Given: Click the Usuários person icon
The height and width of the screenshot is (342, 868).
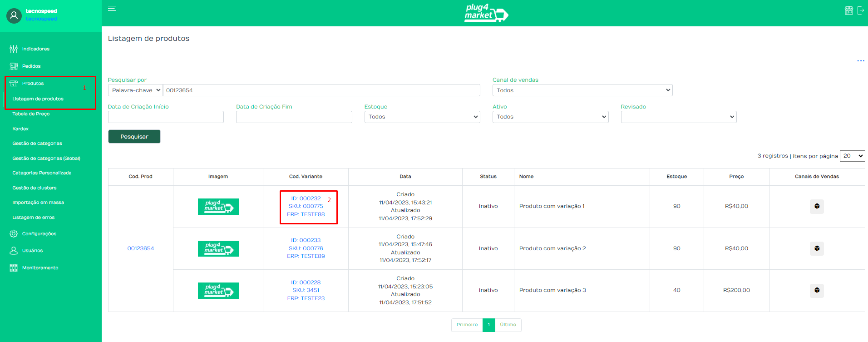Looking at the screenshot, I should coord(14,251).
